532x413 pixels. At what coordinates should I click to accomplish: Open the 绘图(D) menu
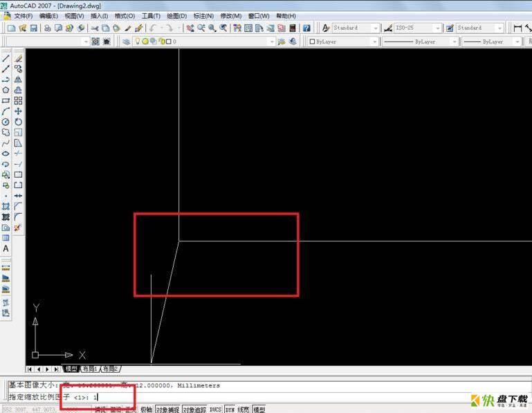point(177,16)
